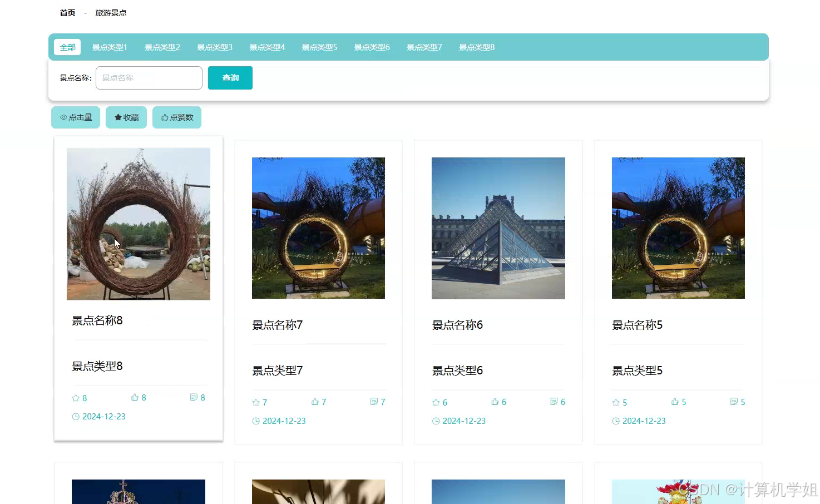Open the 景点名称7 lit ring photo
Viewport: 820px width, 504px height.
(x=318, y=228)
